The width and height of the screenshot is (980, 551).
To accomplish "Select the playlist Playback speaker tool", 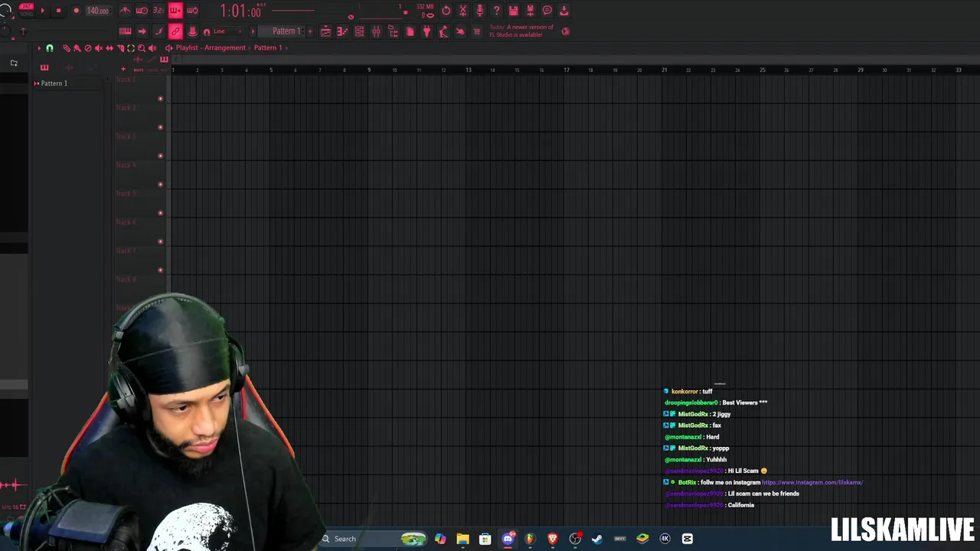I will (152, 48).
